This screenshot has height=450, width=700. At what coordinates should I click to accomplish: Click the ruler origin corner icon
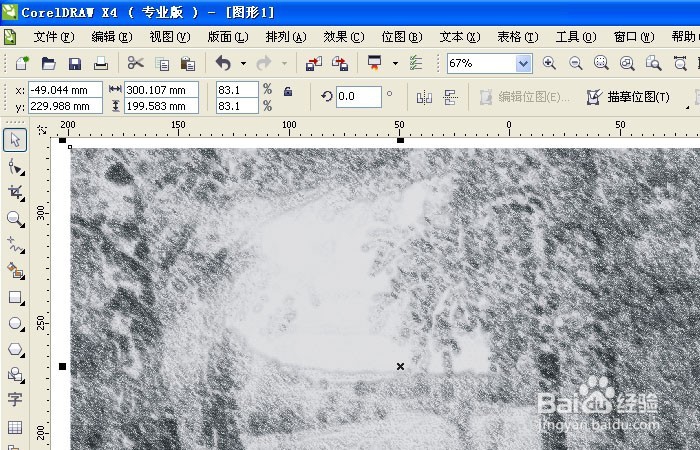42,129
